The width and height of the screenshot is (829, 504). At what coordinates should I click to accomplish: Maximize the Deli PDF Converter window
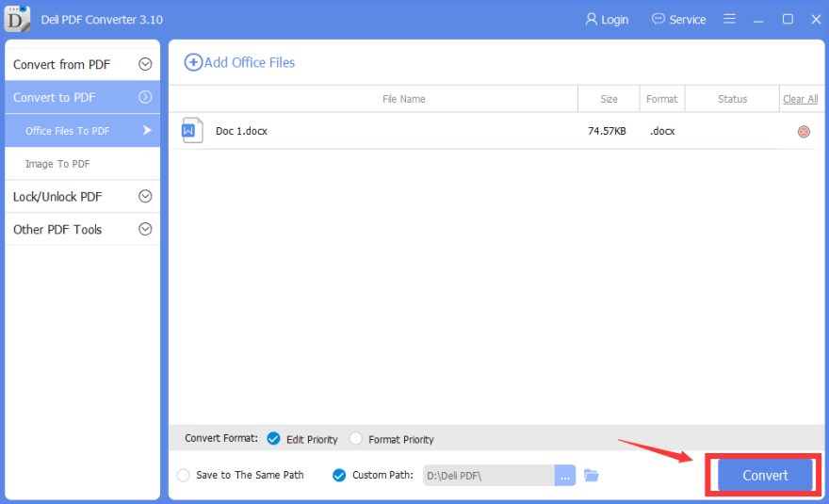coord(788,19)
